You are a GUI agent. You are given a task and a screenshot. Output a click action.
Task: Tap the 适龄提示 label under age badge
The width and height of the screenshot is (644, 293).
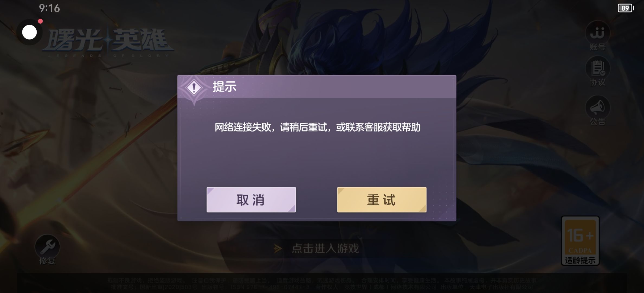tap(580, 260)
